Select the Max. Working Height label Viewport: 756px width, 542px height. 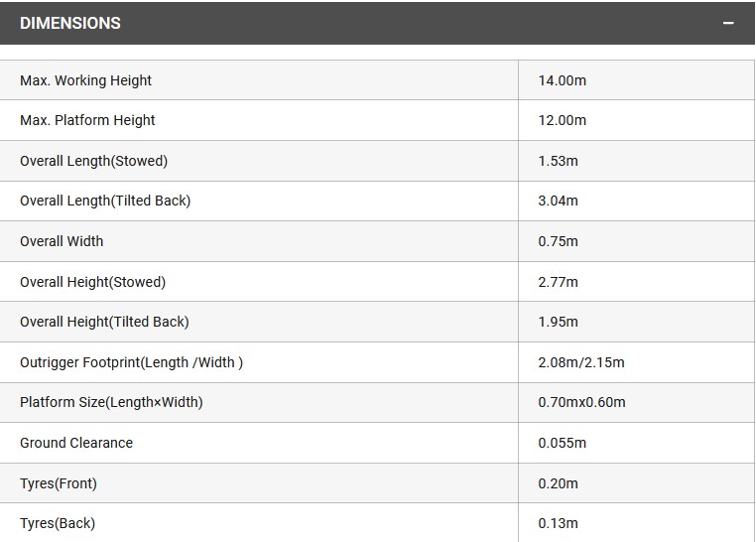[x=85, y=80]
